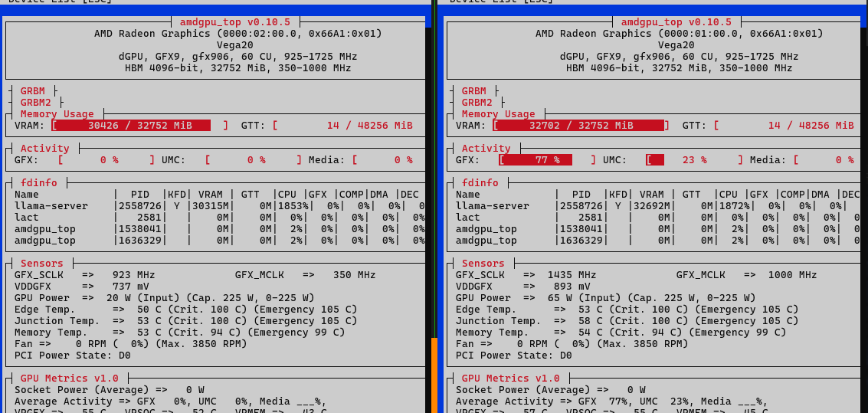This screenshot has height=413, width=868.
Task: Click the PID column header in 02:00.0 pane fdinfo
Action: (x=139, y=195)
